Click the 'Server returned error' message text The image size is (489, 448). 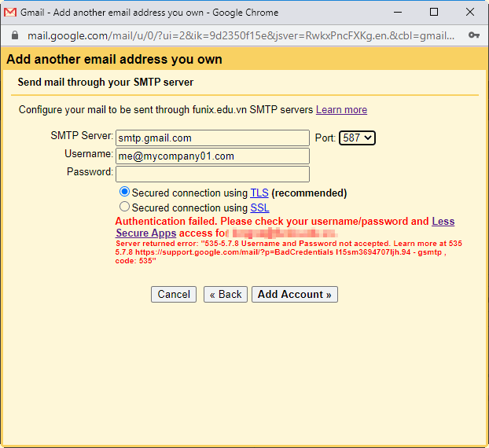(x=289, y=252)
